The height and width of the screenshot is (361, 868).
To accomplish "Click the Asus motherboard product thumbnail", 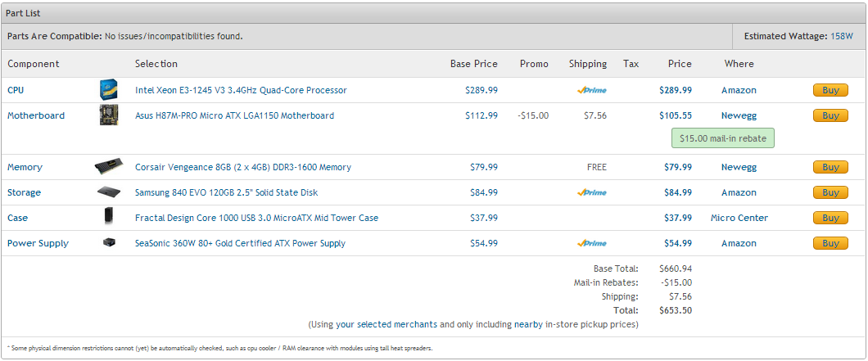I will [108, 115].
